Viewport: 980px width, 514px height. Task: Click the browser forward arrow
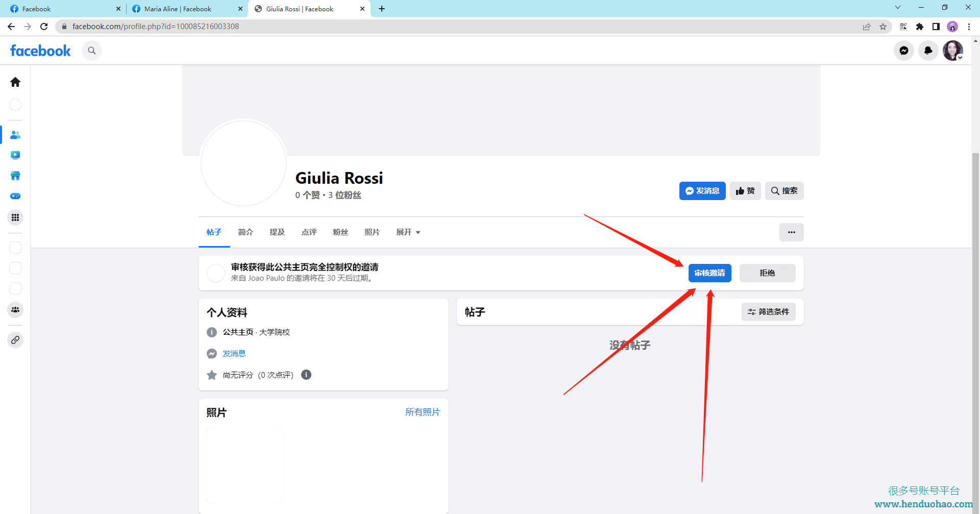28,27
